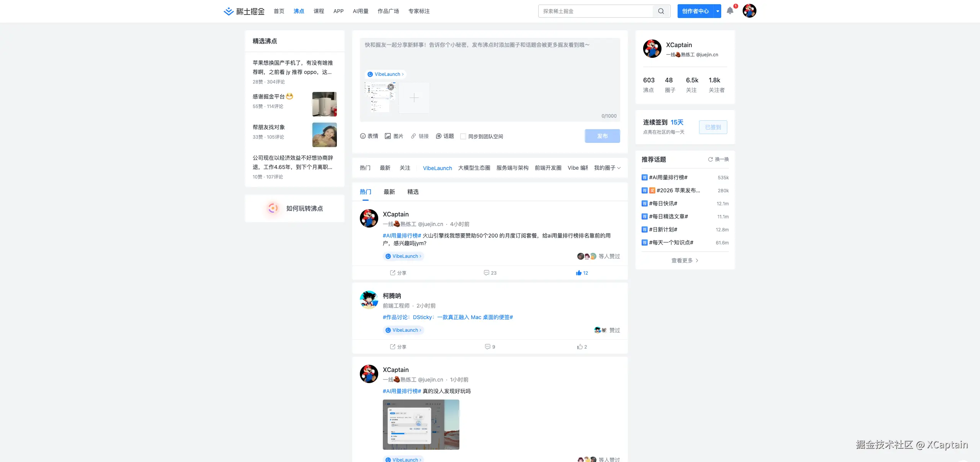980x462 pixels.
Task: Click the 已签到 check-in button
Action: [713, 127]
